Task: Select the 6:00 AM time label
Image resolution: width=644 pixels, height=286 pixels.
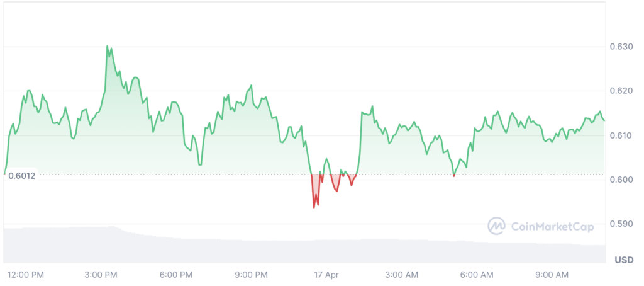Action: point(477,275)
